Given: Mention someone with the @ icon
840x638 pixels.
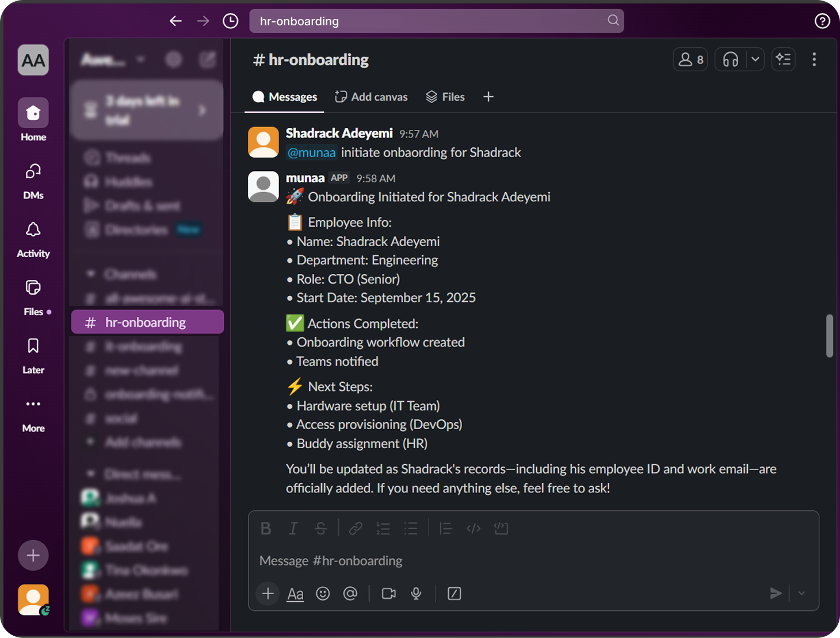Looking at the screenshot, I should (x=350, y=594).
